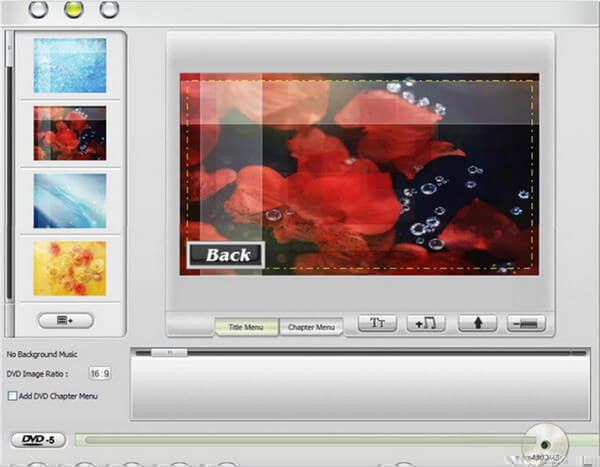
Task: Click the text tool TT button
Action: pos(377,323)
